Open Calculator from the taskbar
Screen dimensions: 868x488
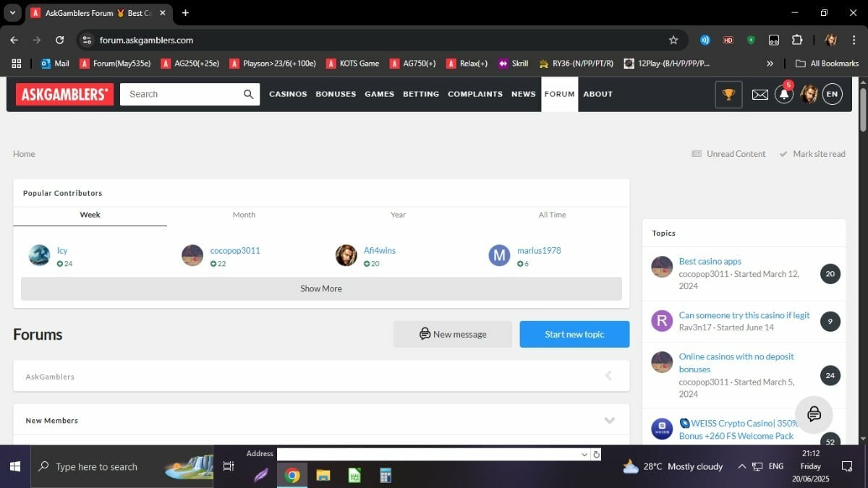pyautogui.click(x=386, y=475)
